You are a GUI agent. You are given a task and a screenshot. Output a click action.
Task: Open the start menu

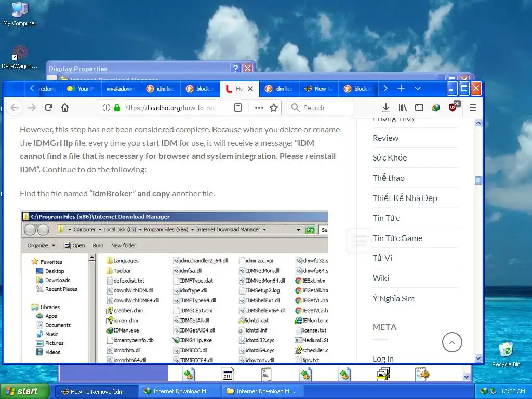24,391
